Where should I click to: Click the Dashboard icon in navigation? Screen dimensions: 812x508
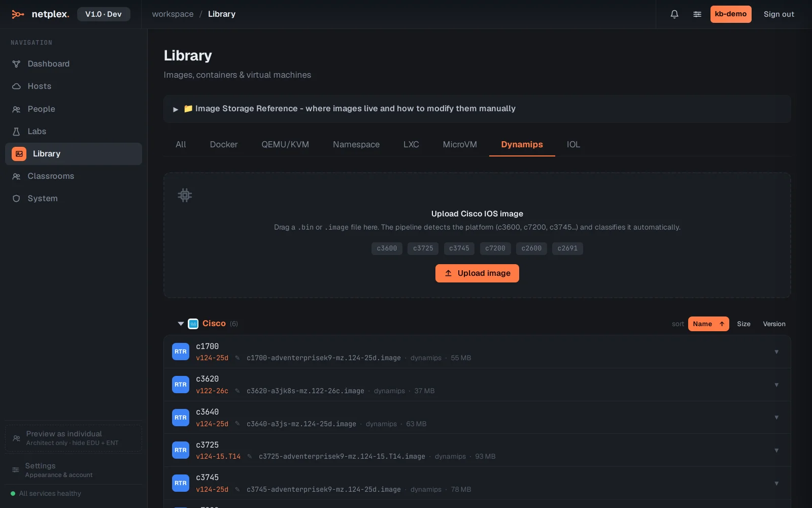click(16, 64)
